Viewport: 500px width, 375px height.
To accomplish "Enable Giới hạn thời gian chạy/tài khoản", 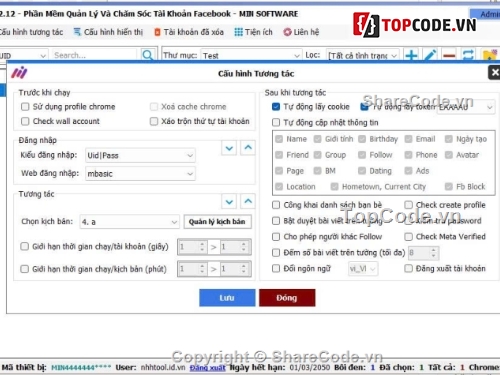I will pyautogui.click(x=24, y=246).
